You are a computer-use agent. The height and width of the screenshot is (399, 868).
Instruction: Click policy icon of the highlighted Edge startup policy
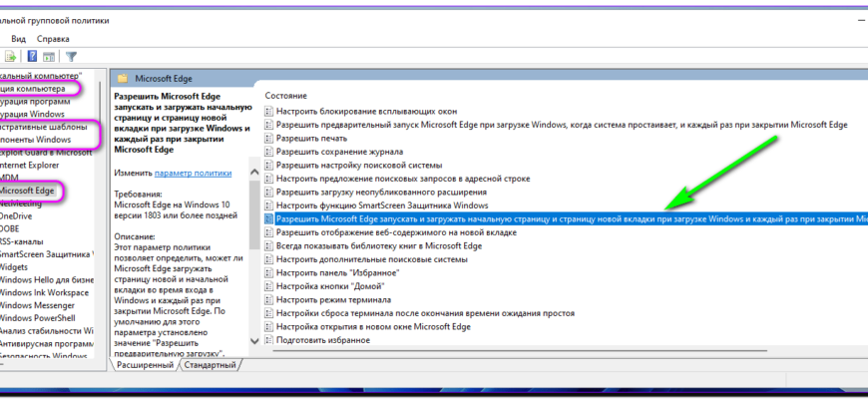tap(269, 218)
